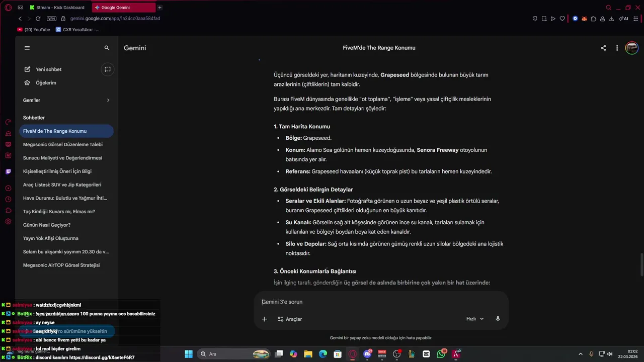The height and width of the screenshot is (362, 644).
Task: Click the plus attach icon in prompt box
Action: coord(264,319)
